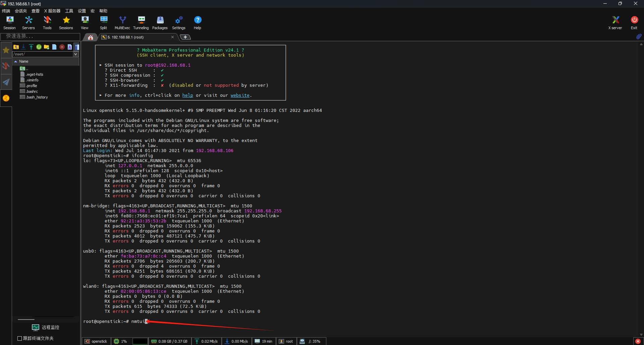This screenshot has height=345, width=644.
Task: Select the .bashrc file
Action: pos(29,91)
